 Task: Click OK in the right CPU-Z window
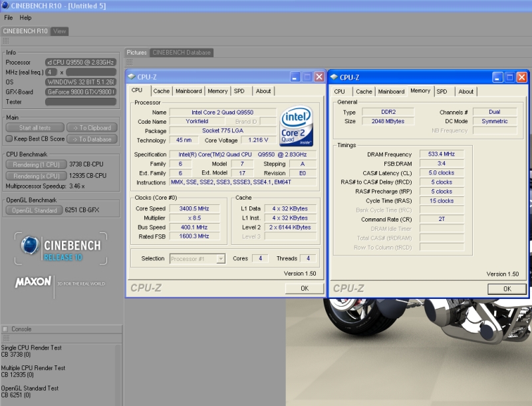[507, 289]
